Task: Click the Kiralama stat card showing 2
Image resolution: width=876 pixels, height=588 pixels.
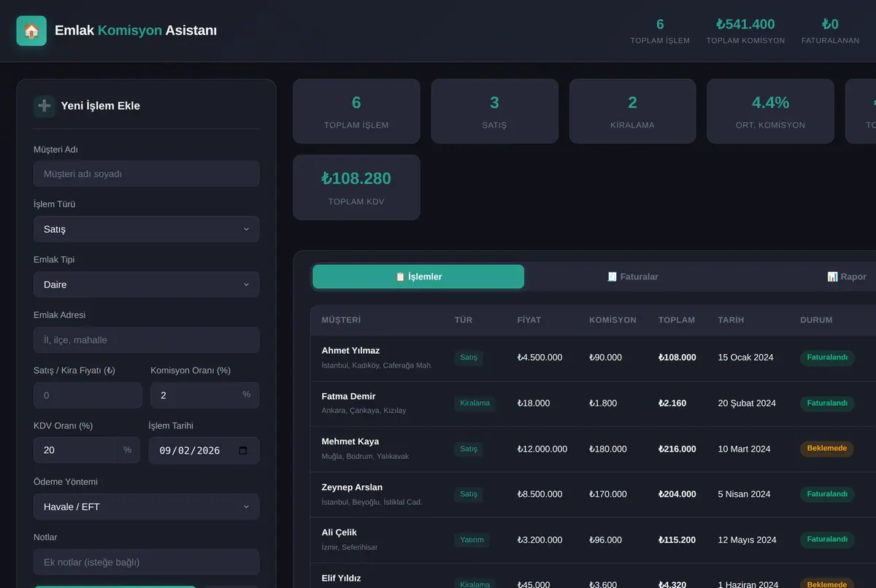Action: coord(632,111)
